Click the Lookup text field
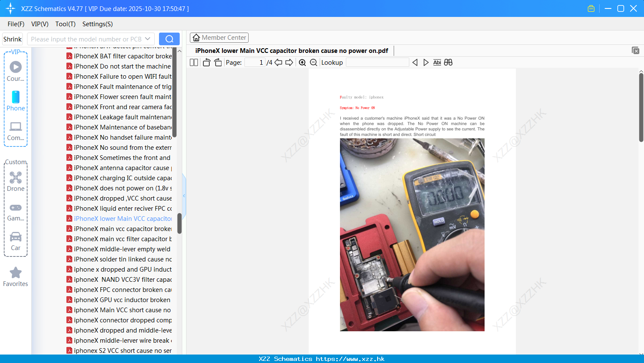Image resolution: width=644 pixels, height=363 pixels. 378,63
